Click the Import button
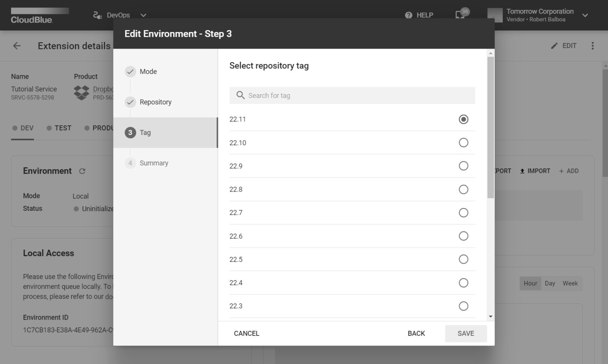The height and width of the screenshot is (364, 608). (x=535, y=171)
